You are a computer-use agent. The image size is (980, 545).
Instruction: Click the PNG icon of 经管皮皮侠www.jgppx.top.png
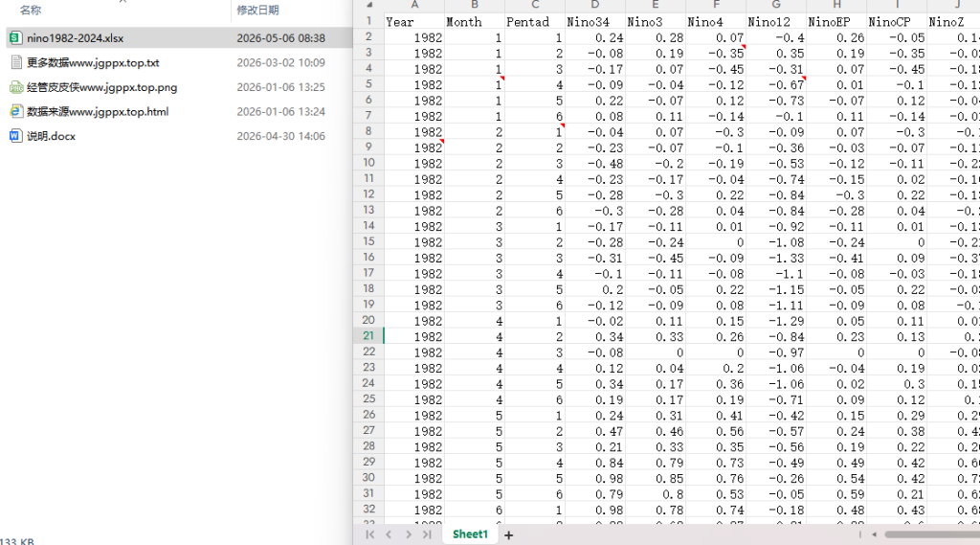pyautogui.click(x=16, y=87)
